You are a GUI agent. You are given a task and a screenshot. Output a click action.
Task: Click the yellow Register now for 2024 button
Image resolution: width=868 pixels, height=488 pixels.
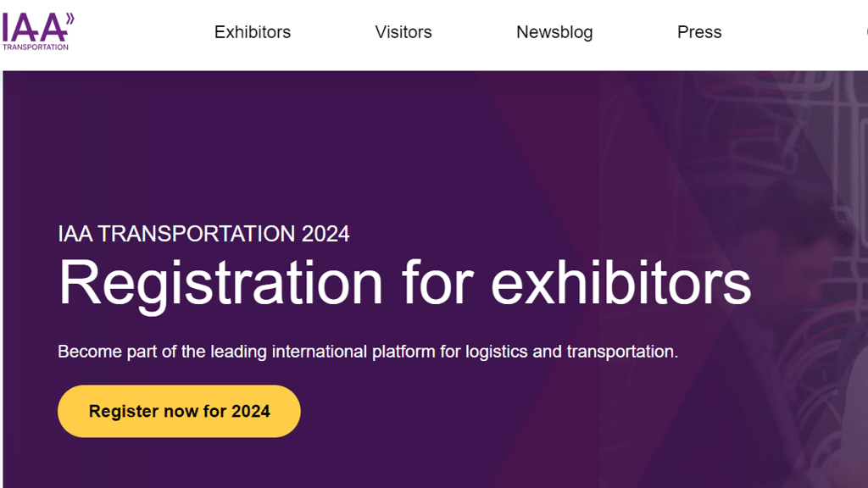179,411
